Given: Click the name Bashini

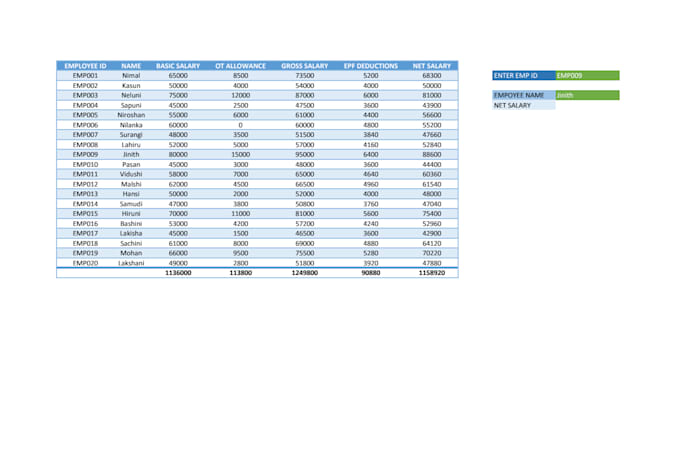Looking at the screenshot, I should tap(131, 223).
